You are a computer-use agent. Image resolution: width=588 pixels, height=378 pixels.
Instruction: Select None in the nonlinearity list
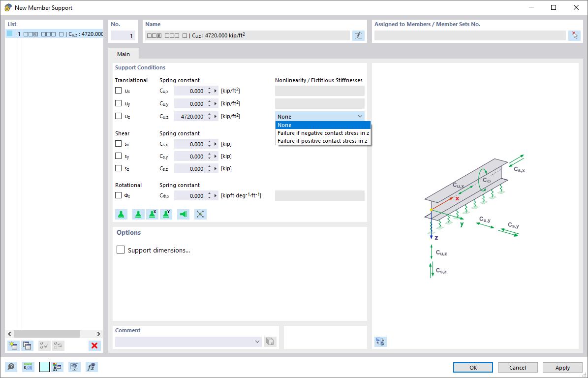click(x=323, y=125)
